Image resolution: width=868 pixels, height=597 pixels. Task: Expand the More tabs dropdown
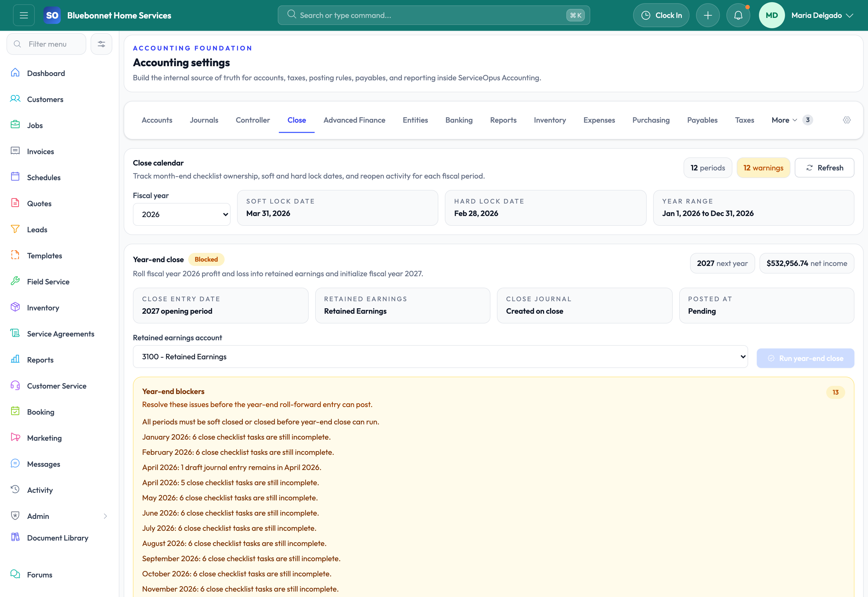792,120
